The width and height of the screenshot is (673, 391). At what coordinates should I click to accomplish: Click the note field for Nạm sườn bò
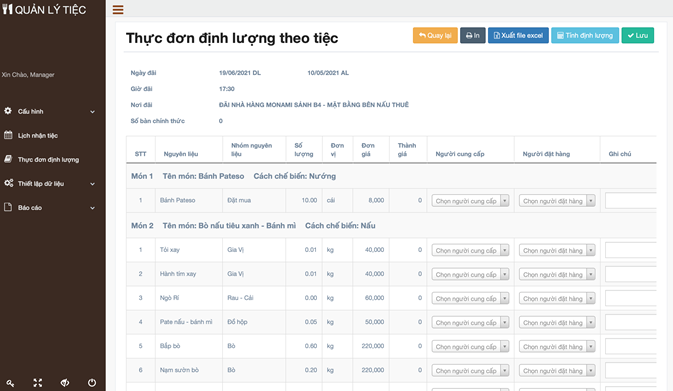coord(631,370)
